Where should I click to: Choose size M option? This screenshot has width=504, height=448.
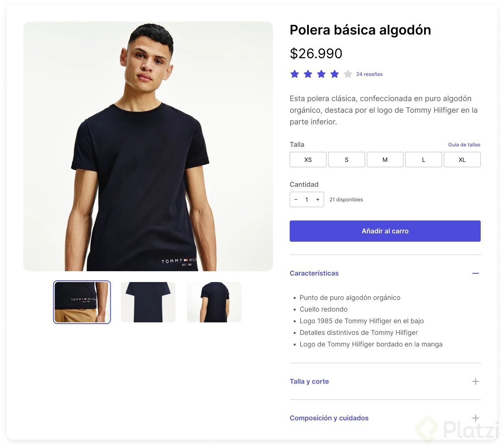385,160
